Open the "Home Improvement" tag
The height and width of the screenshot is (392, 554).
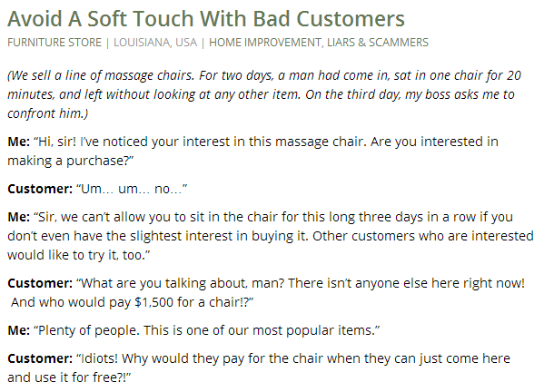coord(260,43)
